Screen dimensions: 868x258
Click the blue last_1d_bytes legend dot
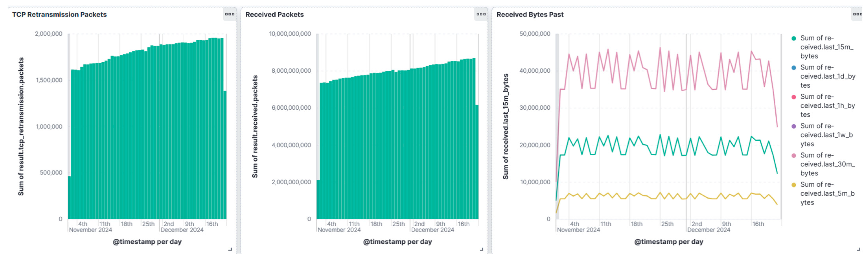[x=794, y=68]
